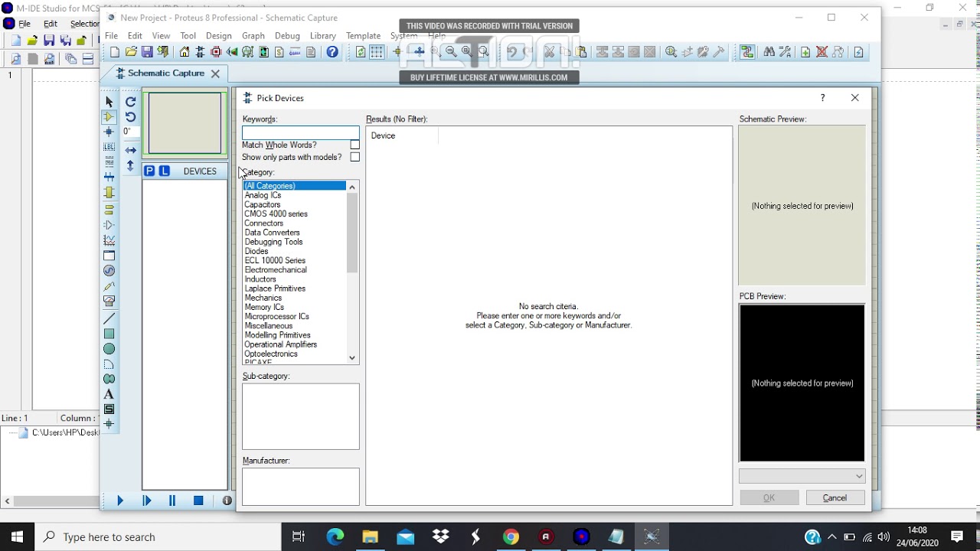Click the Open Project folder icon
Viewport: 980px width, 551px height.
point(131,52)
